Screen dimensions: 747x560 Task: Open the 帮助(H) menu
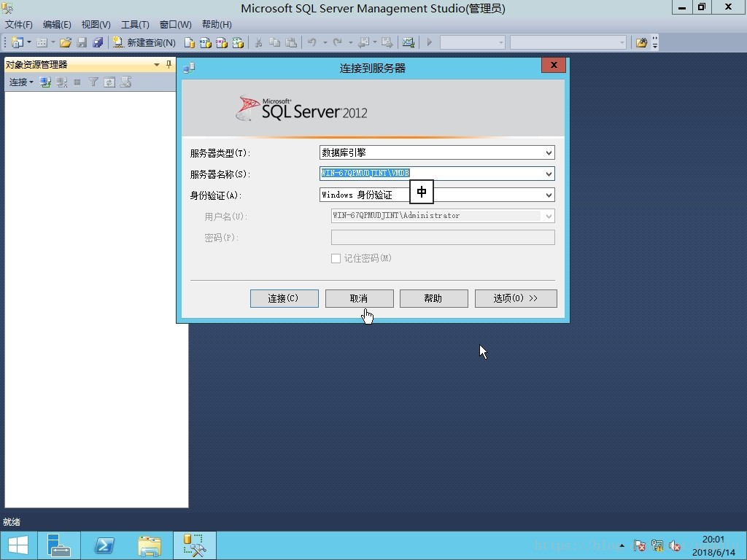pyautogui.click(x=217, y=24)
